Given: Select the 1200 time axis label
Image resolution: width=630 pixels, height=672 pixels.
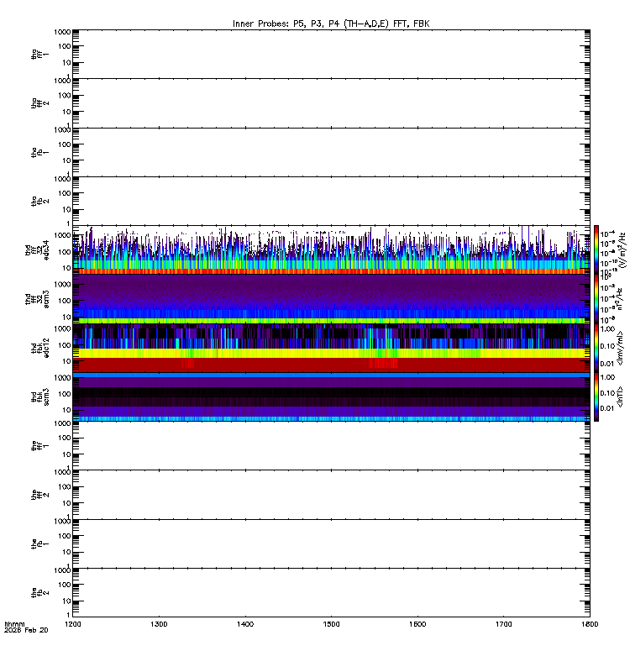Looking at the screenshot, I should pos(73,624).
